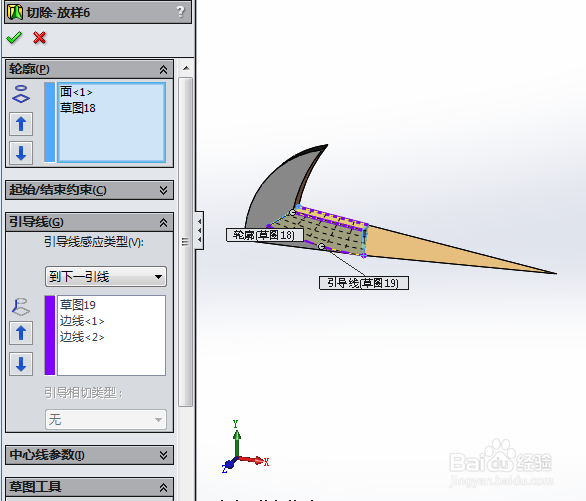Click the purple guide curve color bar
Screen dimensions: 586x501
50,335
